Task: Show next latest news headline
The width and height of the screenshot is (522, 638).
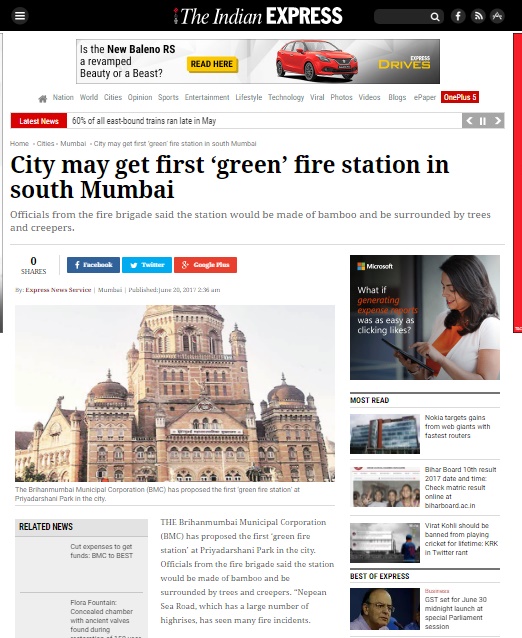Action: pos(497,121)
